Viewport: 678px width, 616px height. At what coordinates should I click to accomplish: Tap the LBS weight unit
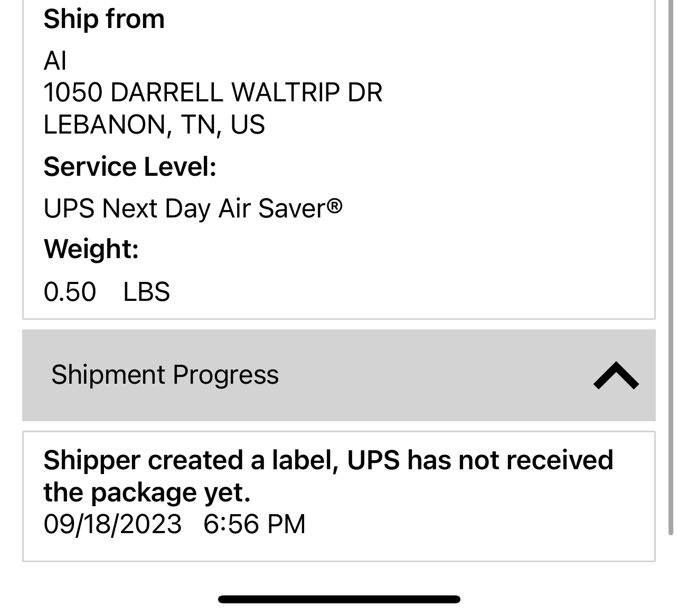click(146, 292)
